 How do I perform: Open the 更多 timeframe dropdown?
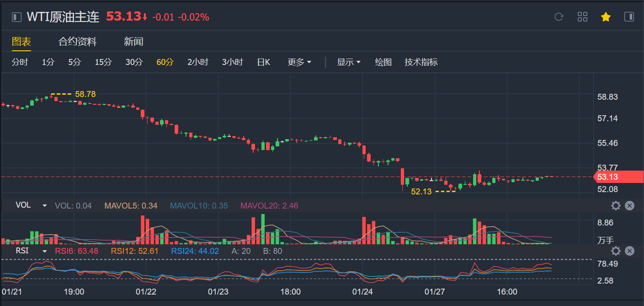(299, 62)
